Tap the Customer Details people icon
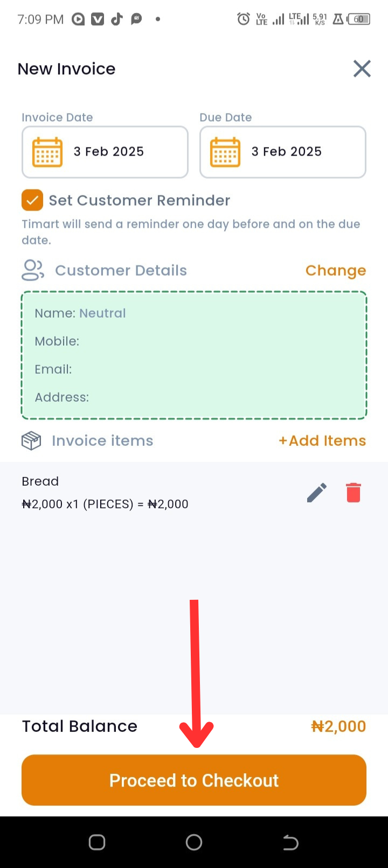Image resolution: width=388 pixels, height=868 pixels. (33, 270)
